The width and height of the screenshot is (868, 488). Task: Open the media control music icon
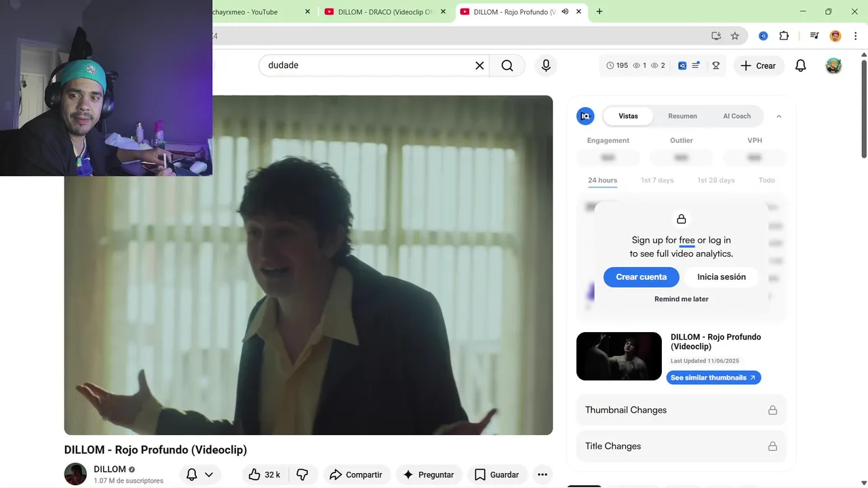[x=815, y=36]
